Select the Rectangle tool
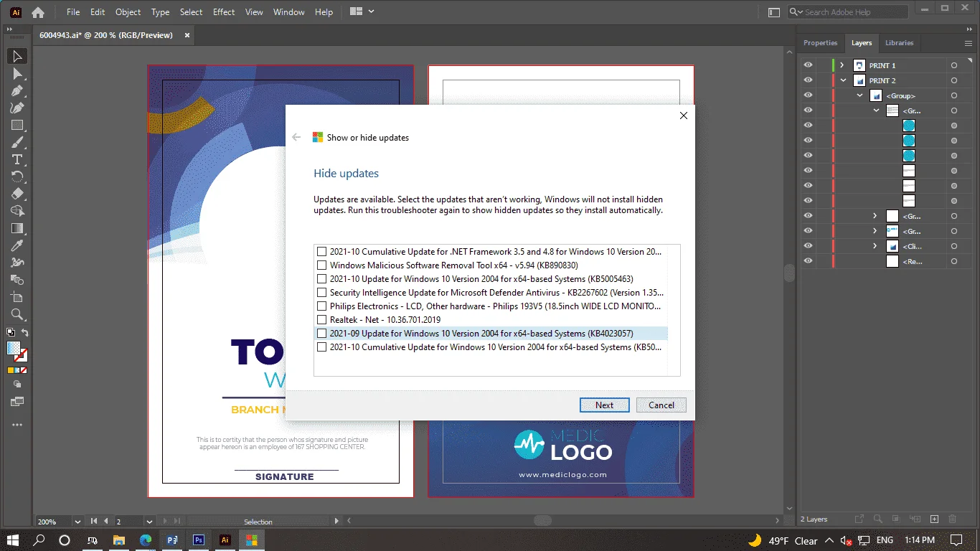 pos(18,126)
